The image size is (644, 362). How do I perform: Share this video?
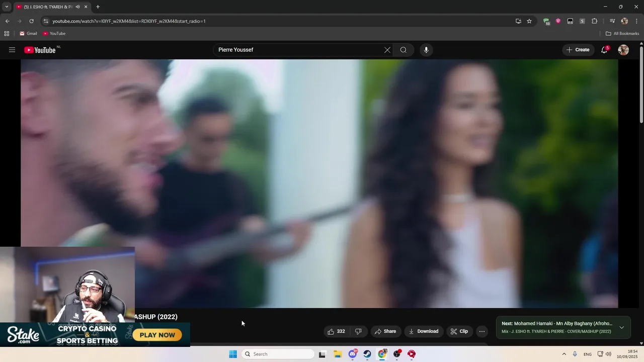click(385, 331)
